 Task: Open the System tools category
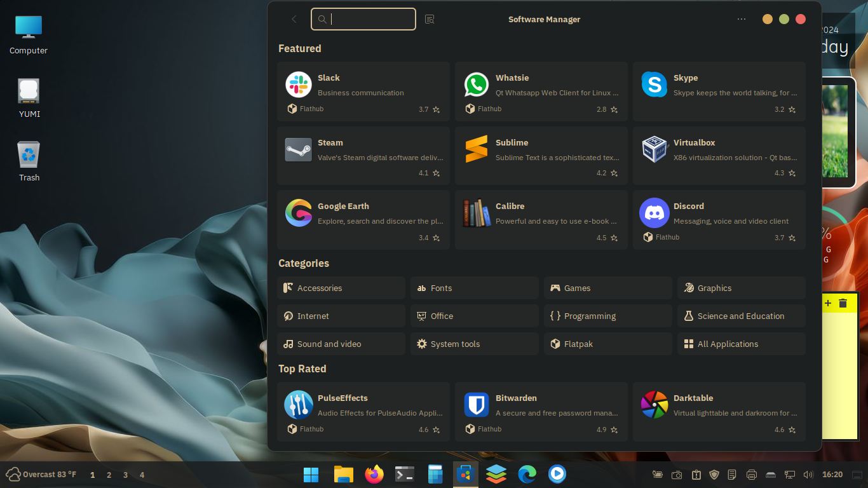click(x=475, y=344)
